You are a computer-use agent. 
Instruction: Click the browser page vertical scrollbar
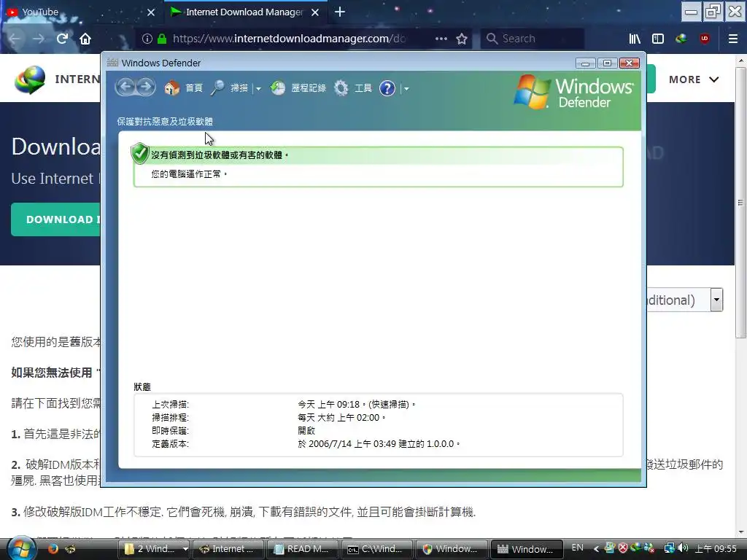pos(740,203)
